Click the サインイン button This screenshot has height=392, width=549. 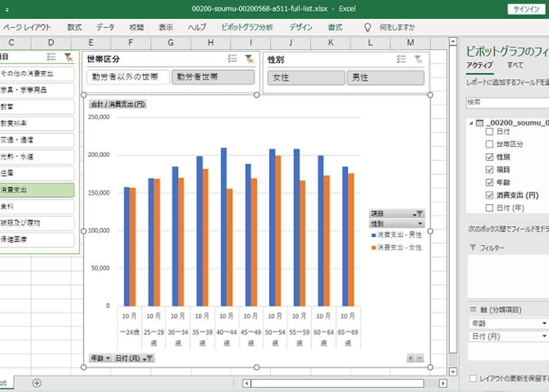(x=526, y=10)
